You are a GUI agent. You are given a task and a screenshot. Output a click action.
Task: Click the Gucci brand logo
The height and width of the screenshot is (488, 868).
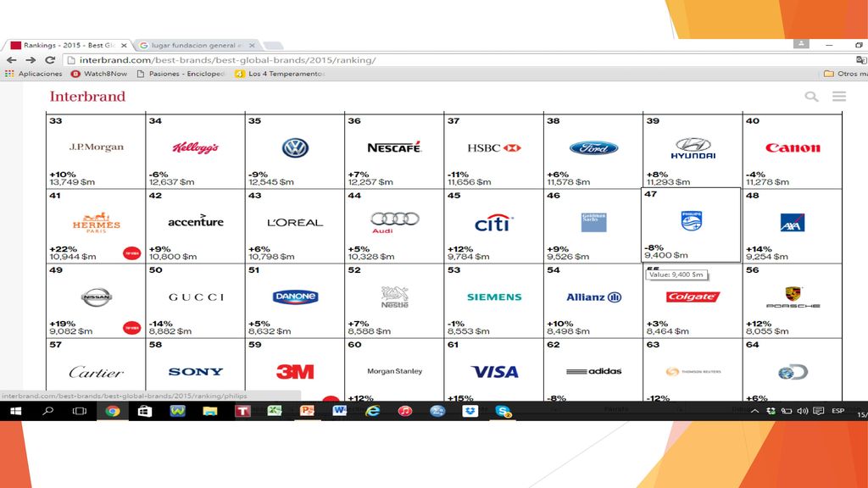pos(196,297)
